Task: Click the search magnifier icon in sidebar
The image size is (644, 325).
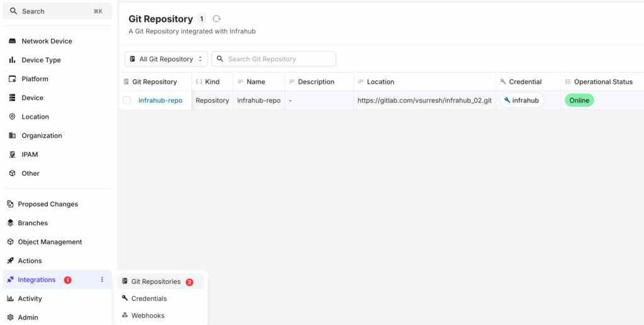Action: click(14, 11)
